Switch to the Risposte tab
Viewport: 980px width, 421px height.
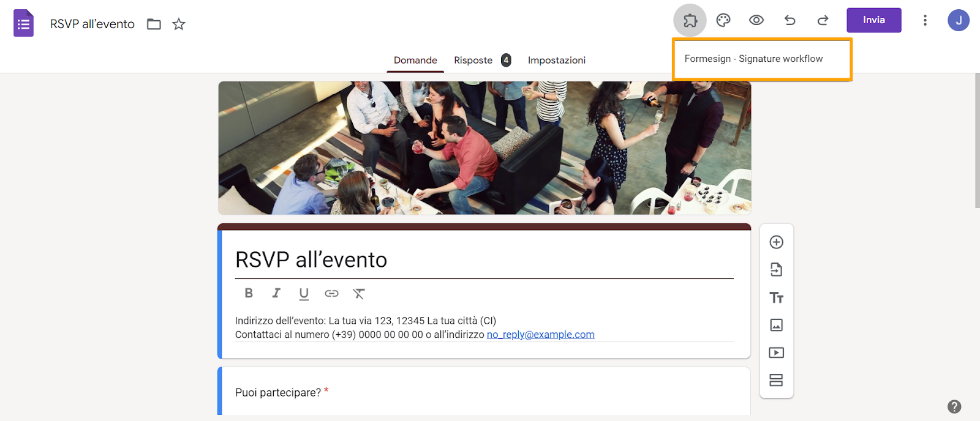[473, 60]
